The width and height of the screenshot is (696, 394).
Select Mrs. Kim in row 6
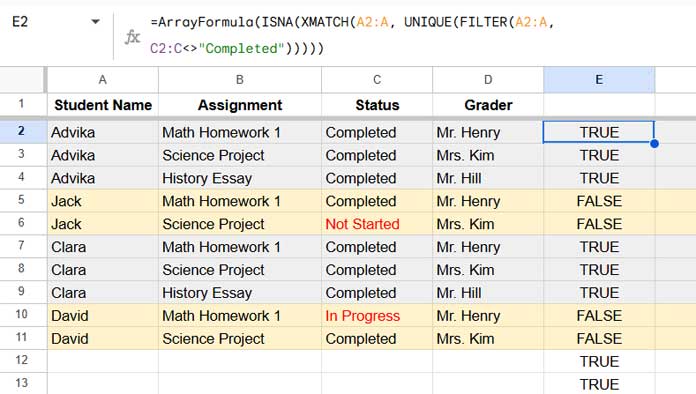pyautogui.click(x=488, y=224)
